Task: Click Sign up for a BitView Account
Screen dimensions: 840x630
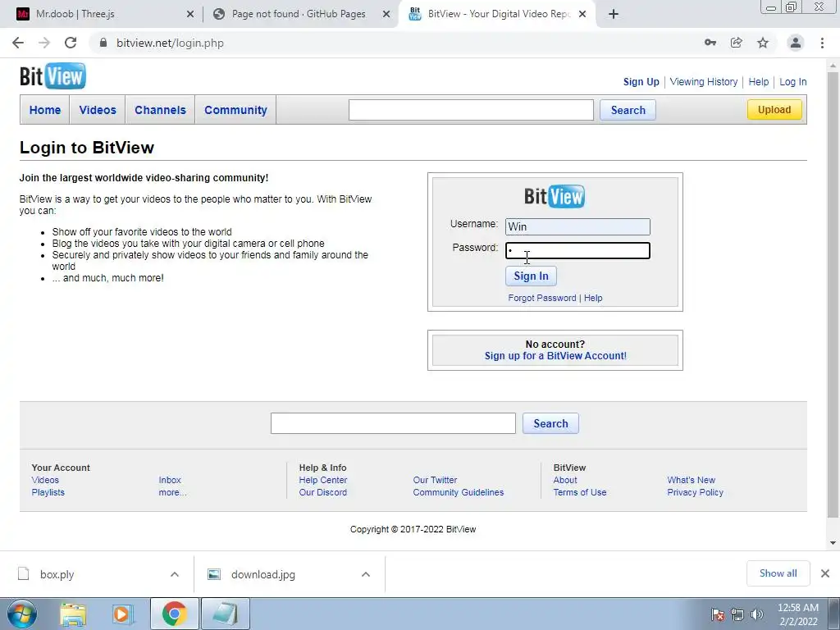Action: click(x=555, y=356)
